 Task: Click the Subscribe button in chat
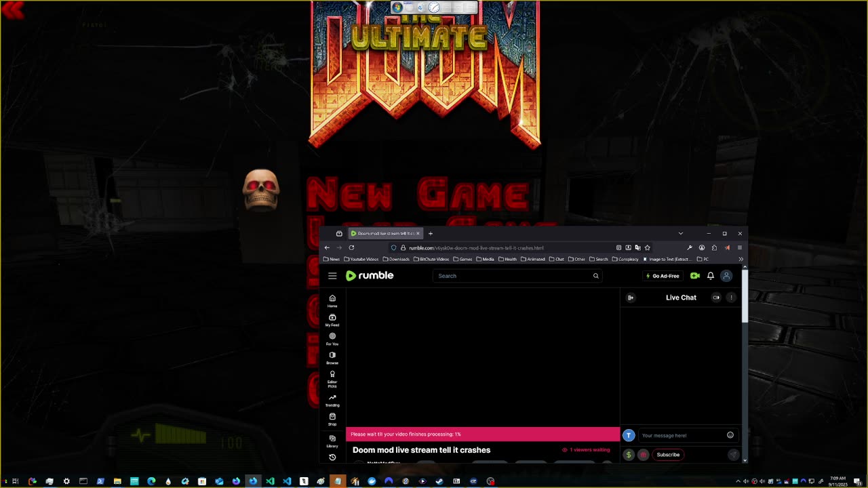pos(668,455)
